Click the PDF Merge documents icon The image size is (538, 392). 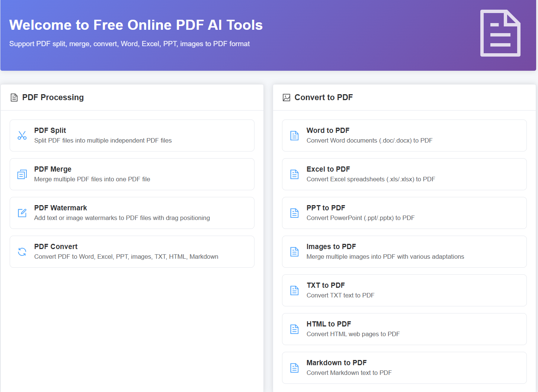tap(22, 174)
